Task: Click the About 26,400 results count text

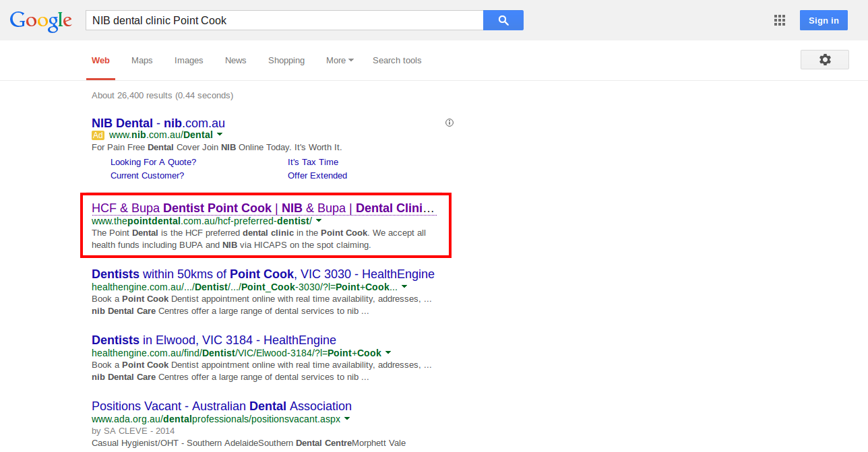Action: tap(162, 96)
